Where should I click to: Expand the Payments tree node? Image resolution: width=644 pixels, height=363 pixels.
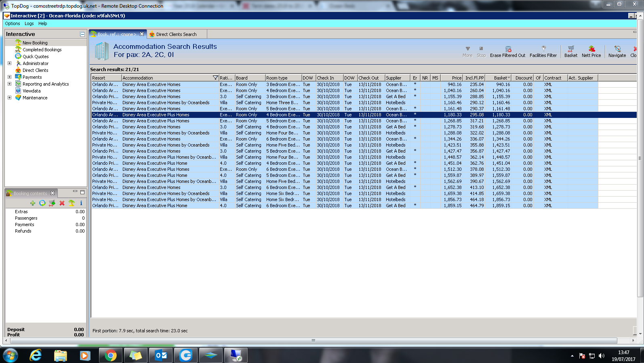pyautogui.click(x=10, y=77)
